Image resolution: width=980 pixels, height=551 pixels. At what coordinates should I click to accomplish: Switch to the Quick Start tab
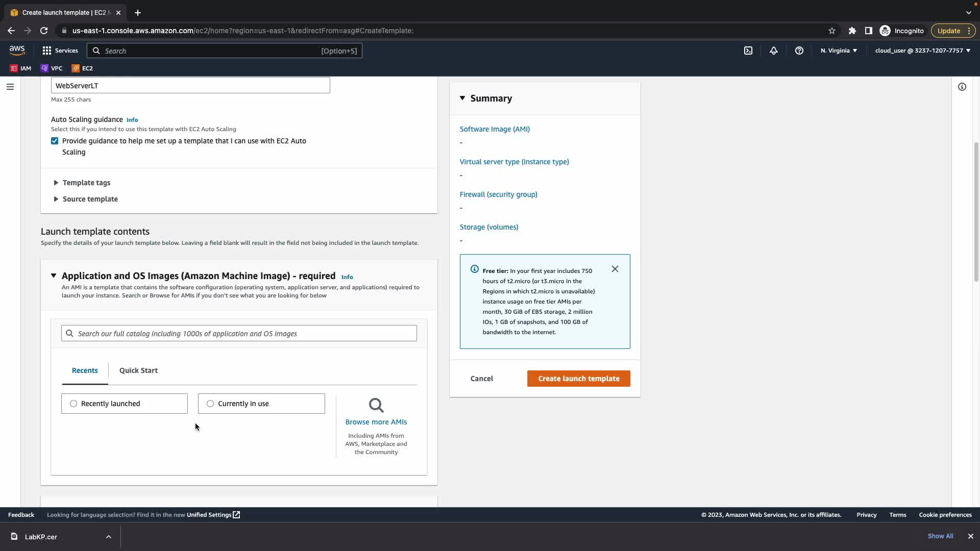coord(138,370)
